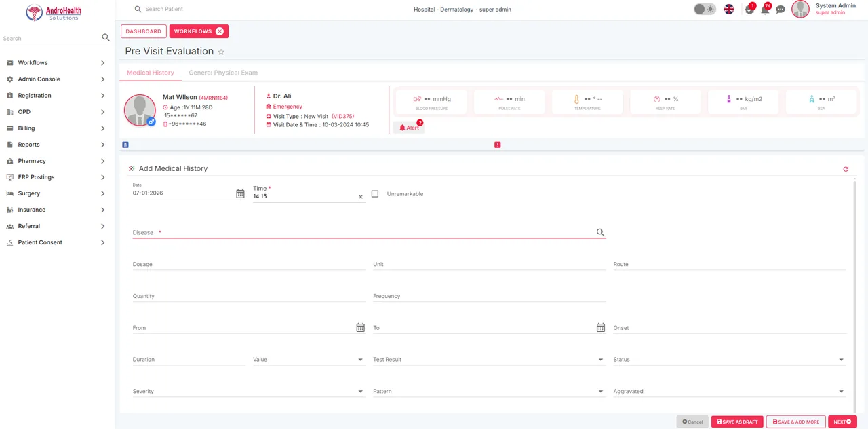Open the Aggravated dropdown
This screenshot has height=429, width=868.
pyautogui.click(x=730, y=392)
